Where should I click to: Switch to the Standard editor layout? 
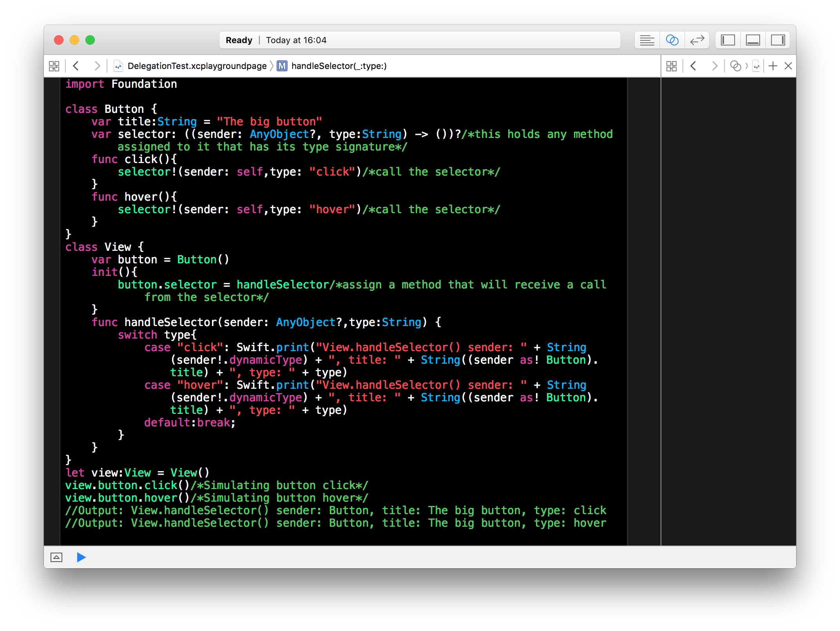point(647,40)
